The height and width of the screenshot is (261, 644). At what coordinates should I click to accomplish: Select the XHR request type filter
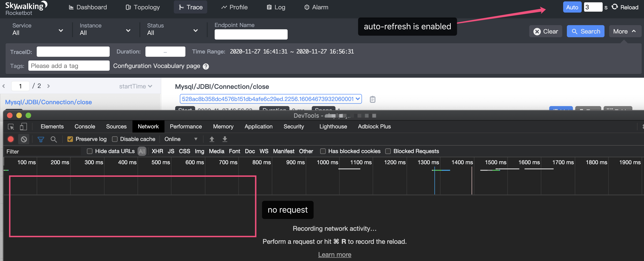157,151
